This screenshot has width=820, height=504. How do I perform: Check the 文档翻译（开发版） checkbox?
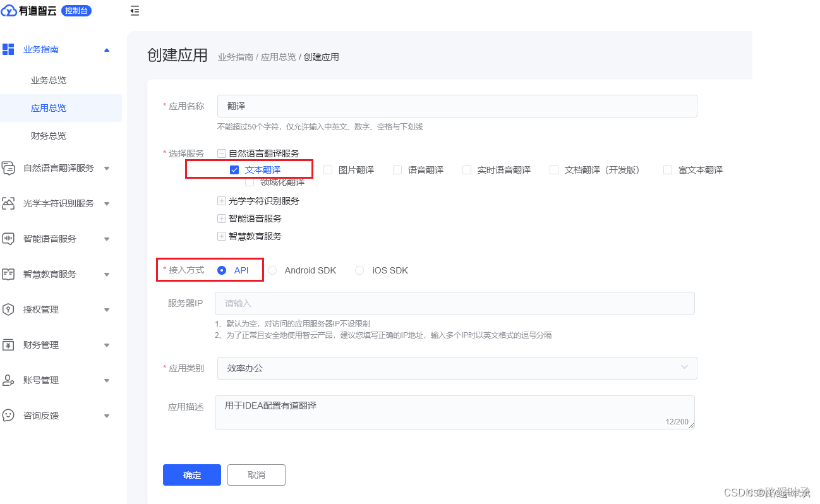[554, 170]
